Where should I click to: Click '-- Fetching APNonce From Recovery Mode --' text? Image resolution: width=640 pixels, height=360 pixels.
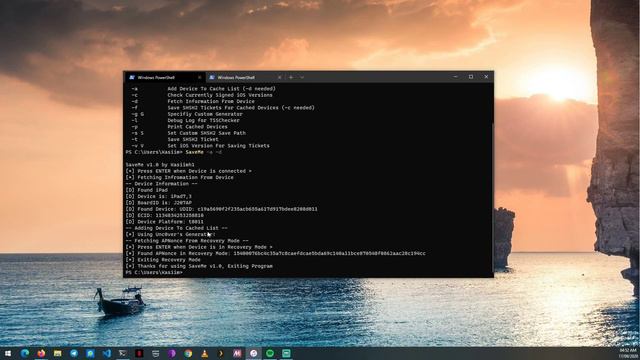tap(187, 241)
